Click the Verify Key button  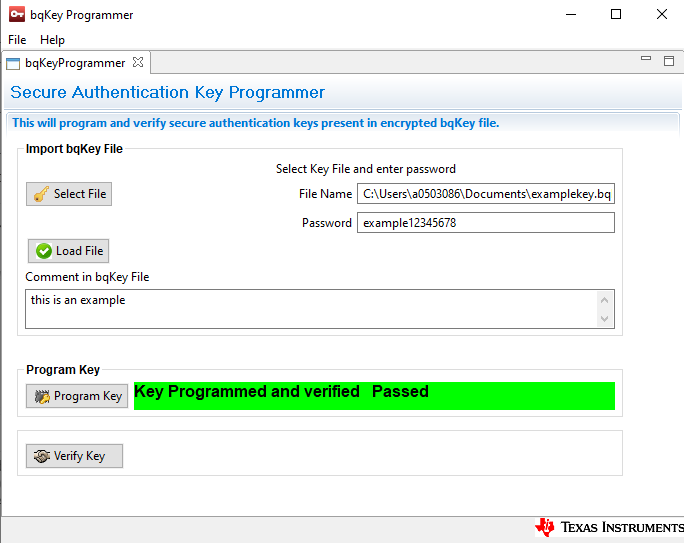(74, 456)
